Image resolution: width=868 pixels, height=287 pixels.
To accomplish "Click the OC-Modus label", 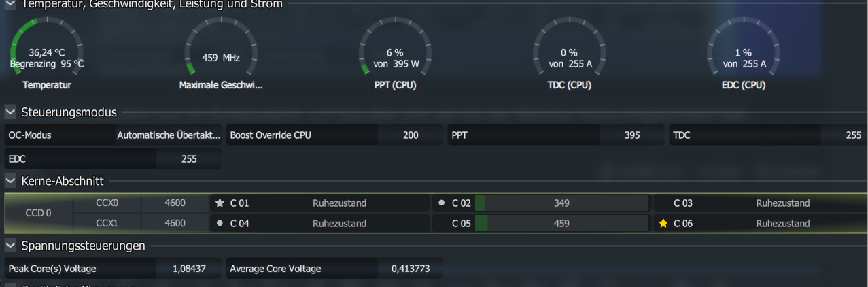I will point(29,135).
